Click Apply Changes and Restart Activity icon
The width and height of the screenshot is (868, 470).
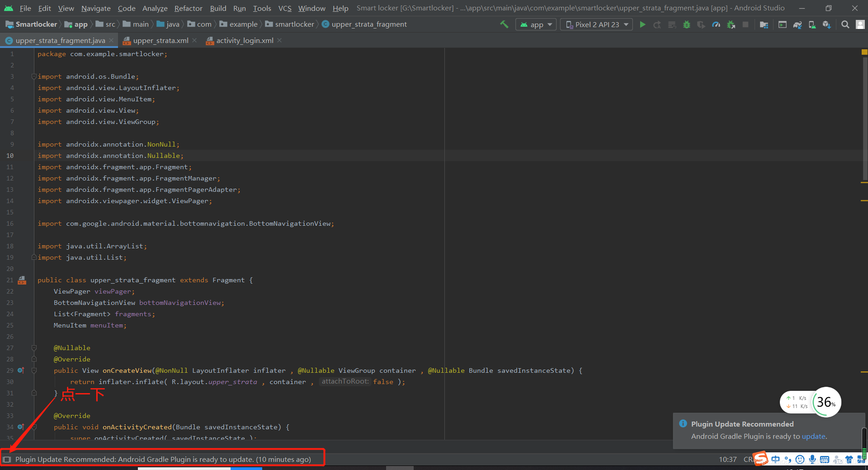coord(657,24)
